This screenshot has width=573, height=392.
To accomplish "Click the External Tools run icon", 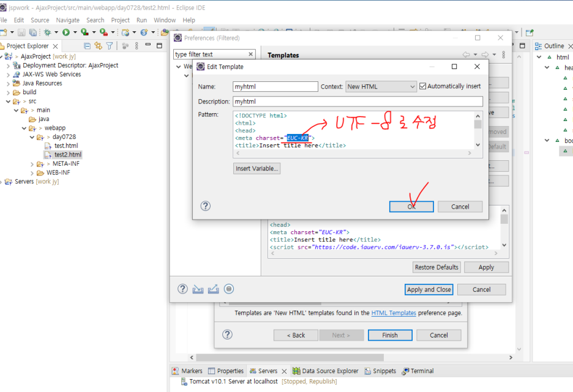I will [104, 32].
